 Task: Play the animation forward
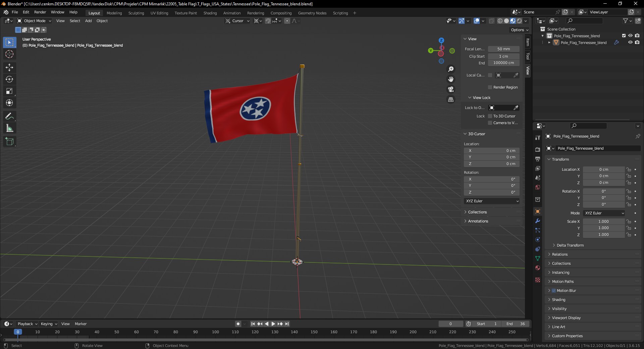click(x=273, y=324)
